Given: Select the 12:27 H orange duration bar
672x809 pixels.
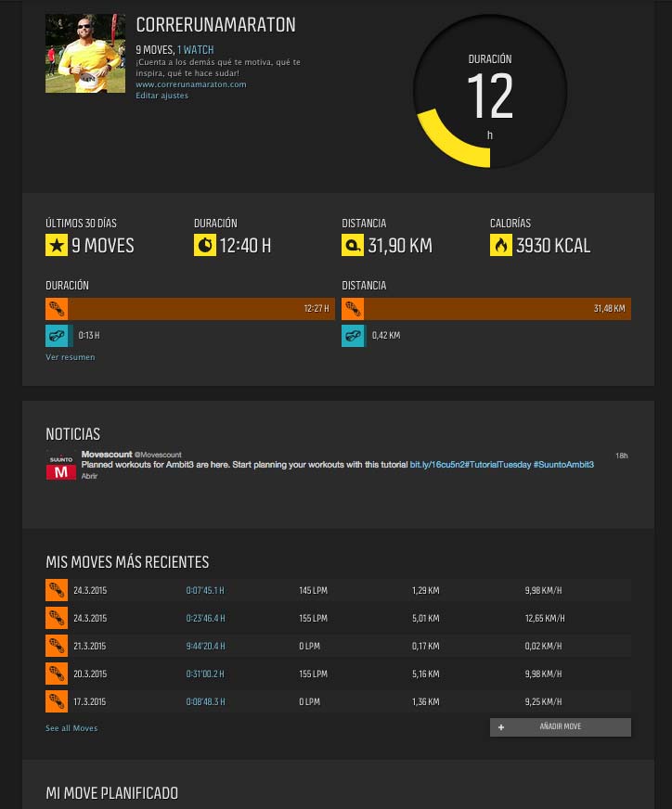Looking at the screenshot, I should (201, 309).
